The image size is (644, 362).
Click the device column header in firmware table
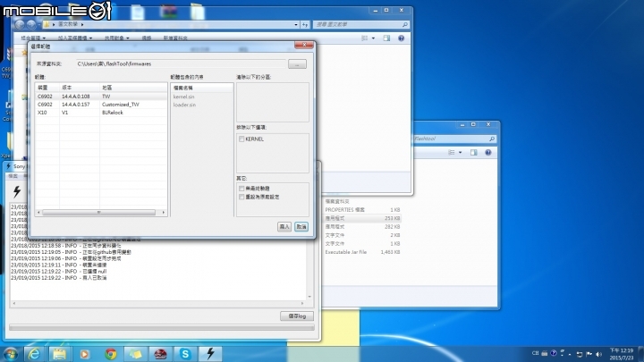coord(47,88)
